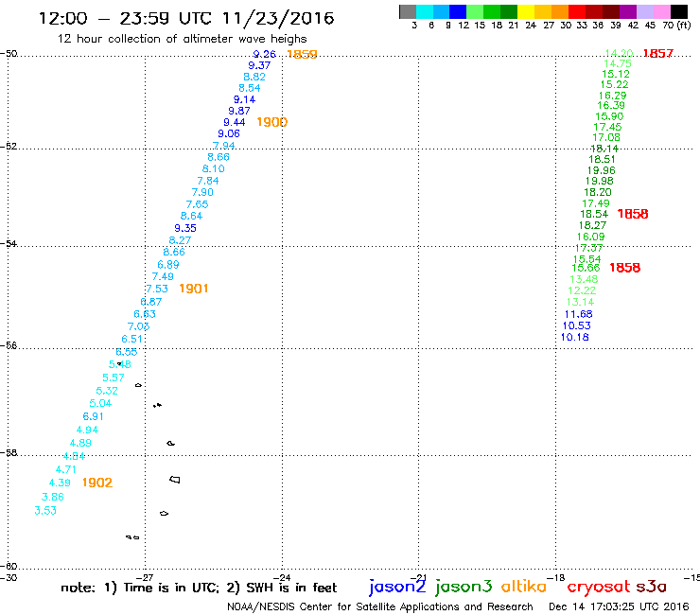Select the wave height reading '7.94'
700x615 pixels.
point(223,146)
